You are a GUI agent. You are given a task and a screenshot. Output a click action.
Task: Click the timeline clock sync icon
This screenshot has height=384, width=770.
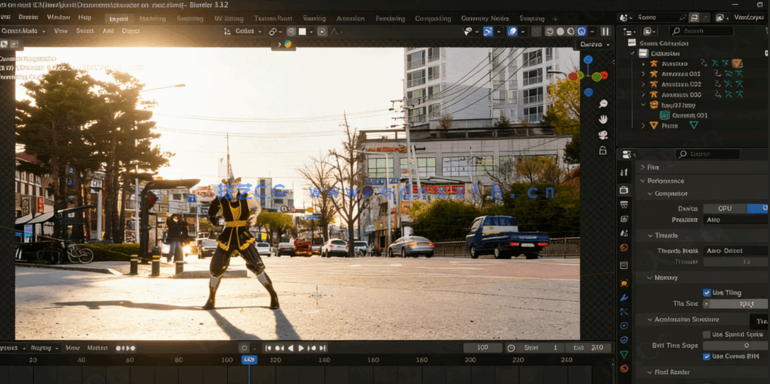[x=511, y=348]
